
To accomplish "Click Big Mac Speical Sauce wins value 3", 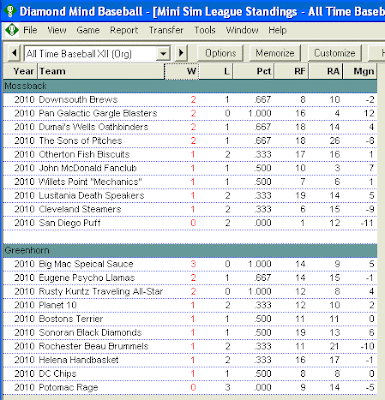I will click(193, 264).
